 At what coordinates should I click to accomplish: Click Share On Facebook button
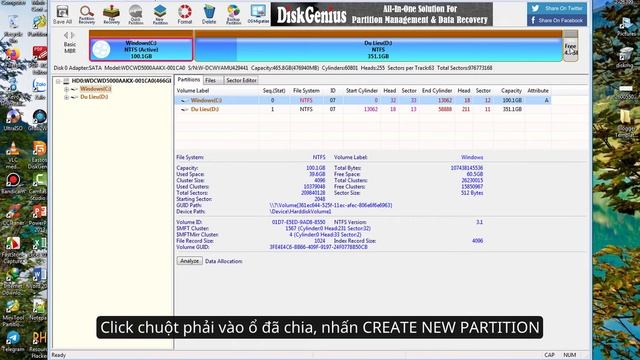click(557, 20)
